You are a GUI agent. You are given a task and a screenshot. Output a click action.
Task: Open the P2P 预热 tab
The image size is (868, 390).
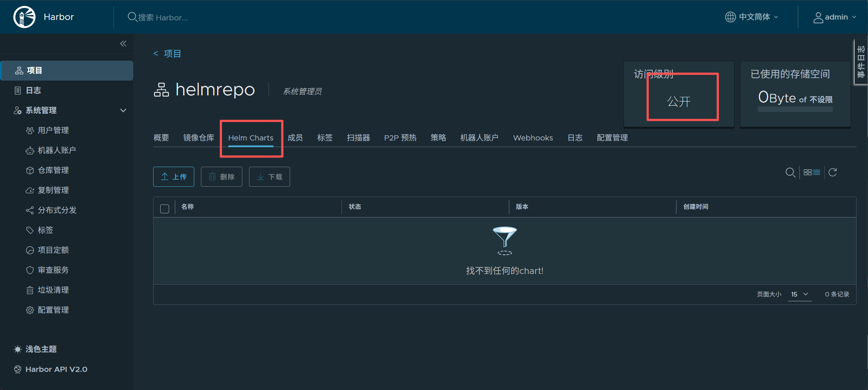(400, 138)
